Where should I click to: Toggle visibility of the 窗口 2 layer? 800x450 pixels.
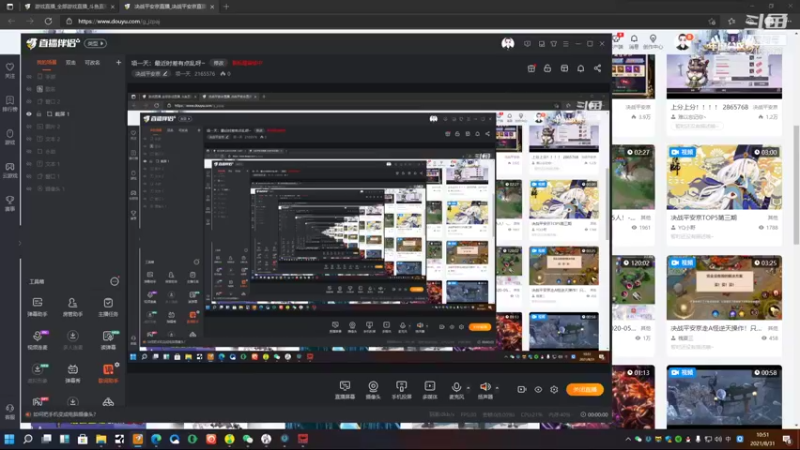click(x=29, y=102)
